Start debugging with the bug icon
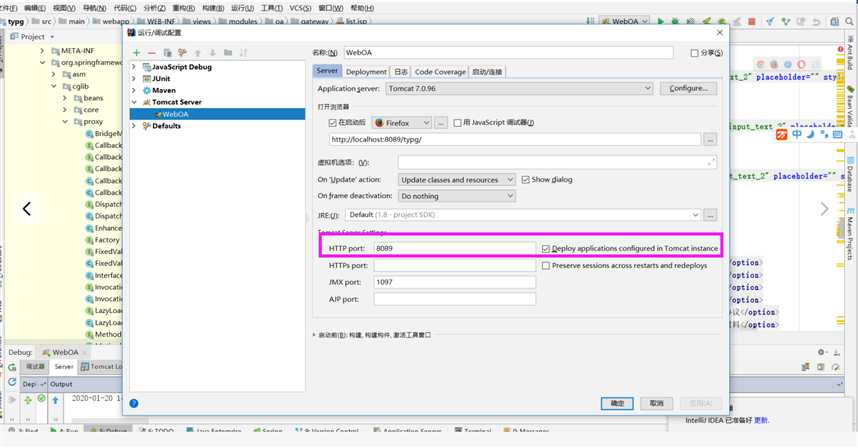 675,21
